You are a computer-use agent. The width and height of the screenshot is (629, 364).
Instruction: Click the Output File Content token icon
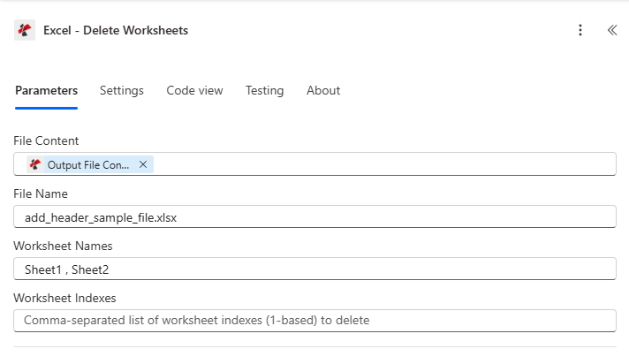tap(35, 164)
